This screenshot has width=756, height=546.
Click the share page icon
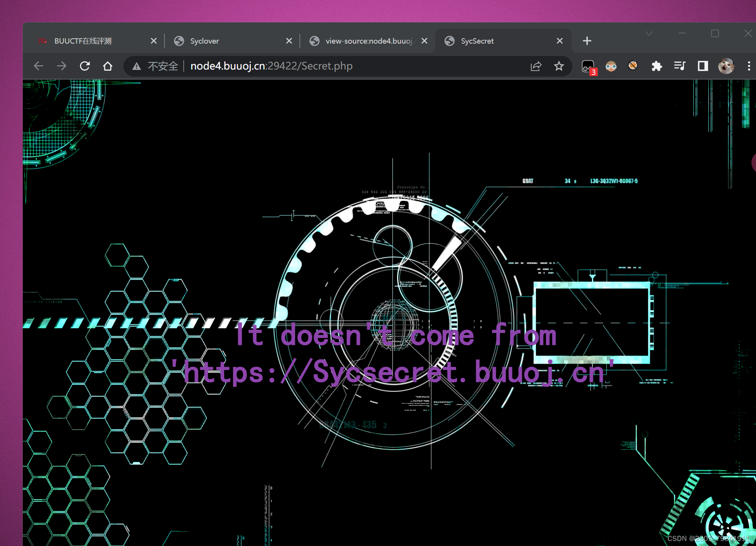pyautogui.click(x=536, y=66)
